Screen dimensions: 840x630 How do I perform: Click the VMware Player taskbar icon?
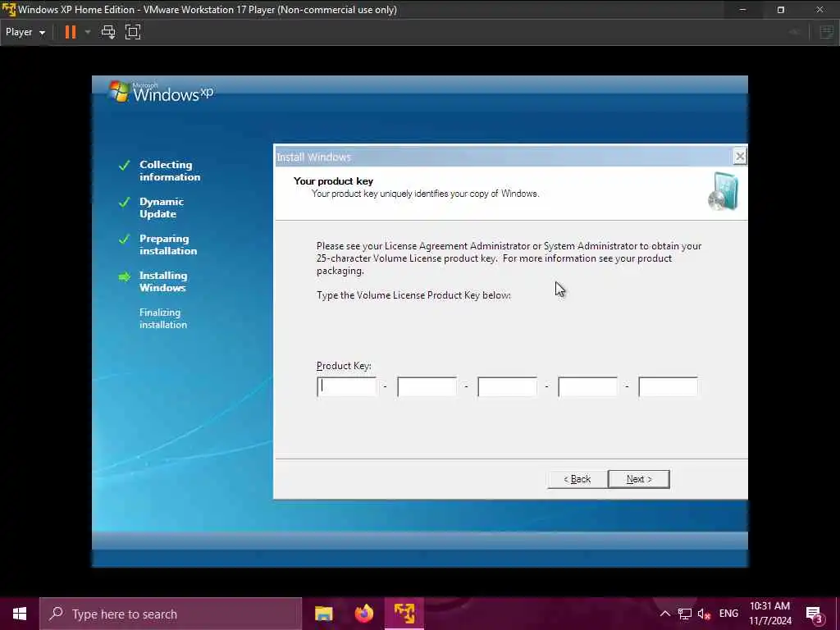tap(404, 614)
